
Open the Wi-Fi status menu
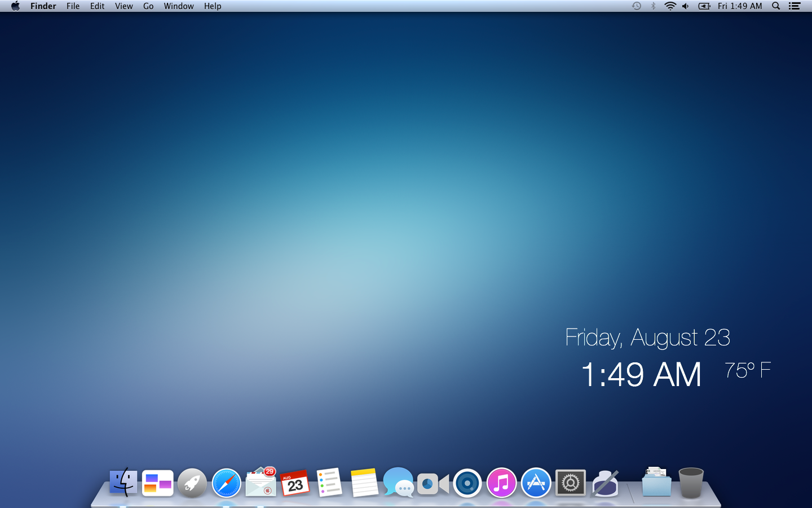670,6
